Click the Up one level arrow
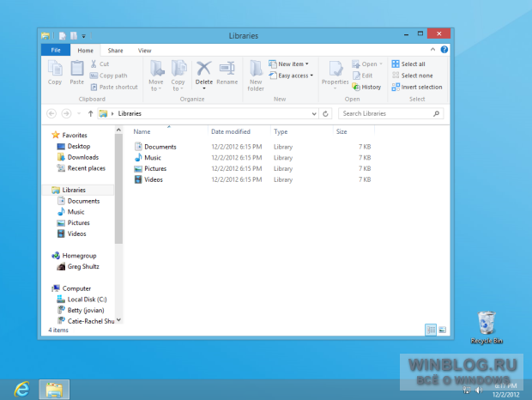Viewport: 532px width, 400px height. point(90,113)
